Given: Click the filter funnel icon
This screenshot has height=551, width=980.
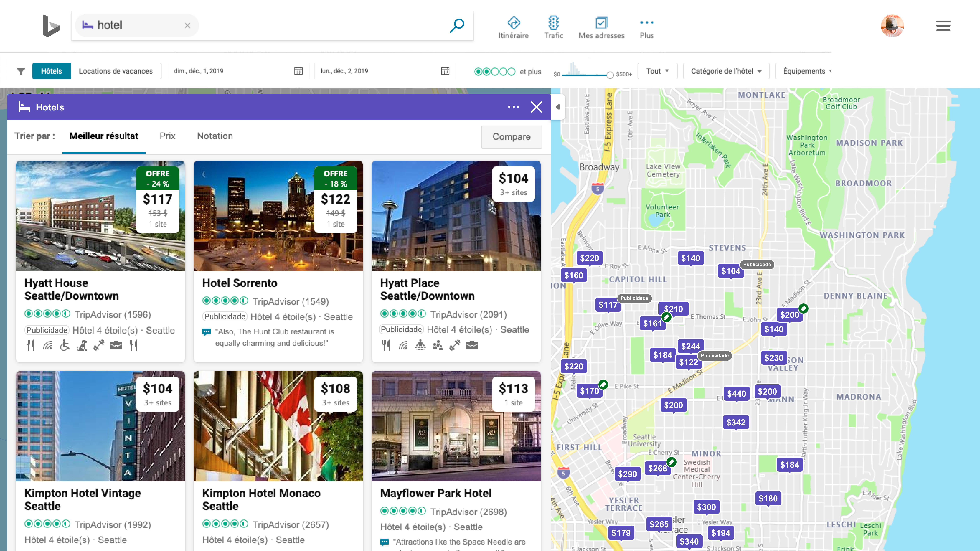Looking at the screenshot, I should pyautogui.click(x=21, y=71).
